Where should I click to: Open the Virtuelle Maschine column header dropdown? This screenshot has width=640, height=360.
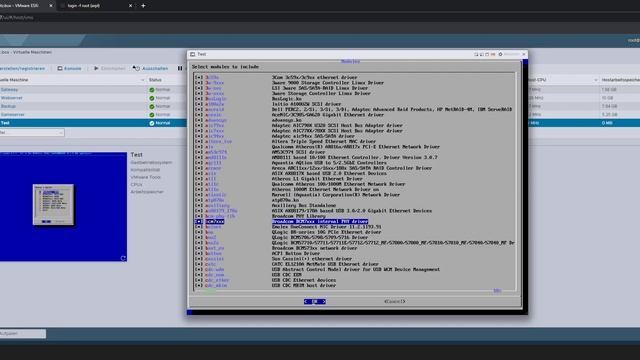[x=142, y=80]
